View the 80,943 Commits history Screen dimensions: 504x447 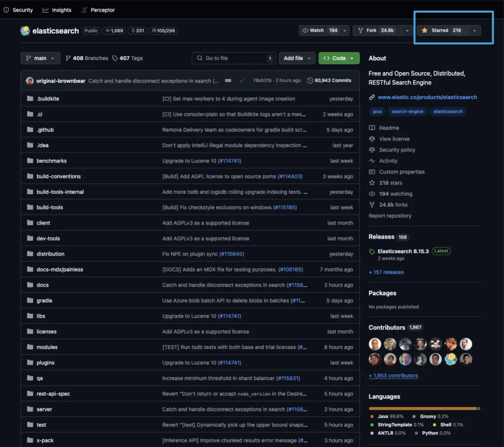pyautogui.click(x=329, y=80)
